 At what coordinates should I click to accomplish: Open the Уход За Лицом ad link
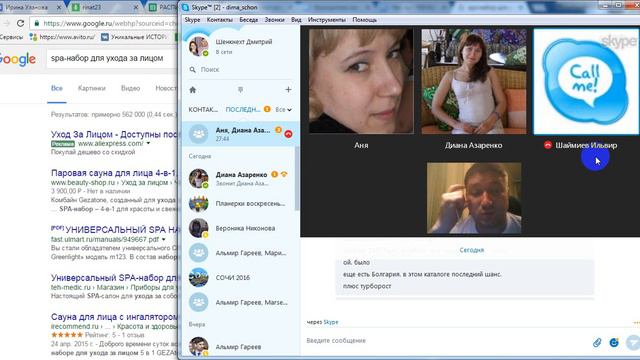tap(114, 134)
